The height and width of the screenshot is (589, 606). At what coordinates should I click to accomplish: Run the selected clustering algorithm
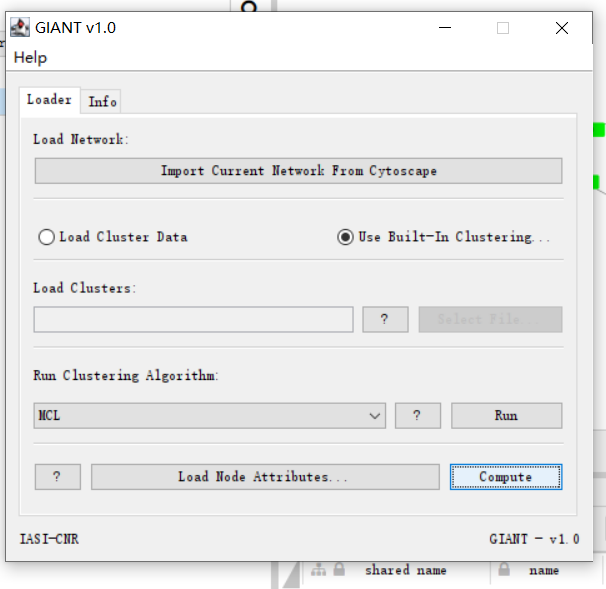[506, 416]
